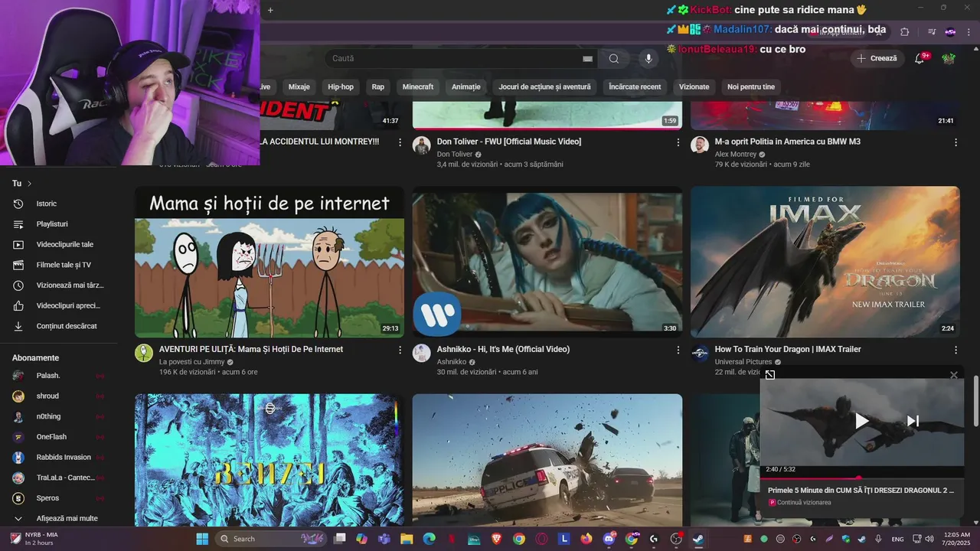This screenshot has height=551, width=980.
Task: Open La povesti cu Jimmy channel avatar
Action: pyautogui.click(x=144, y=353)
